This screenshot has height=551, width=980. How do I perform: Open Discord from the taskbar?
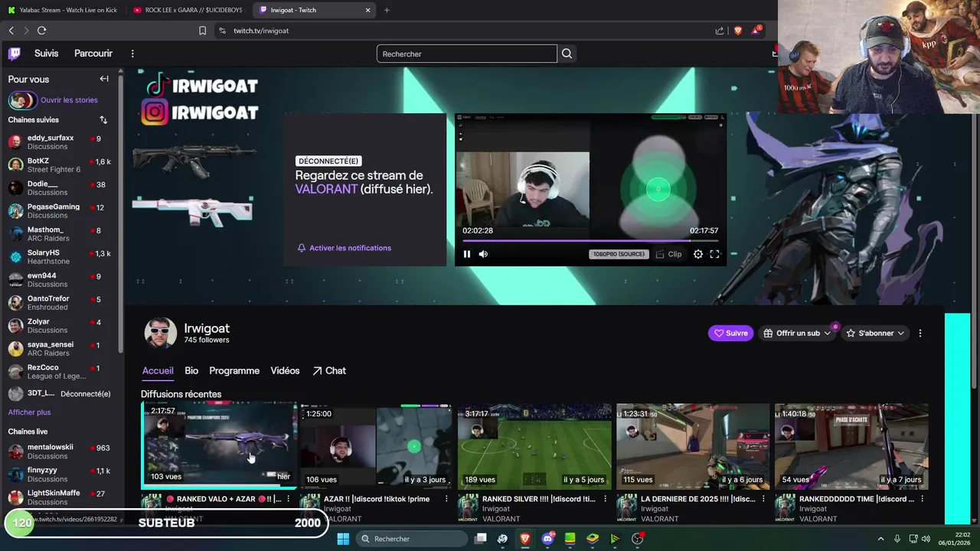tap(547, 539)
